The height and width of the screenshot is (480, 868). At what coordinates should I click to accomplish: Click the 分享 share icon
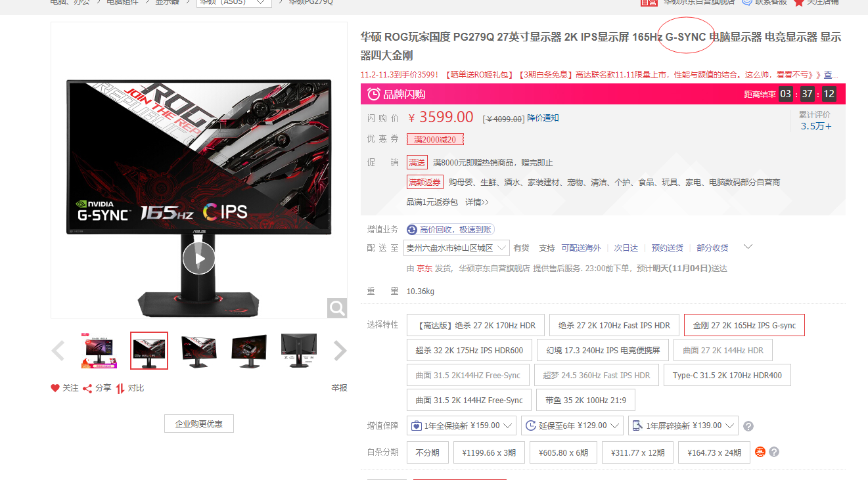(87, 388)
